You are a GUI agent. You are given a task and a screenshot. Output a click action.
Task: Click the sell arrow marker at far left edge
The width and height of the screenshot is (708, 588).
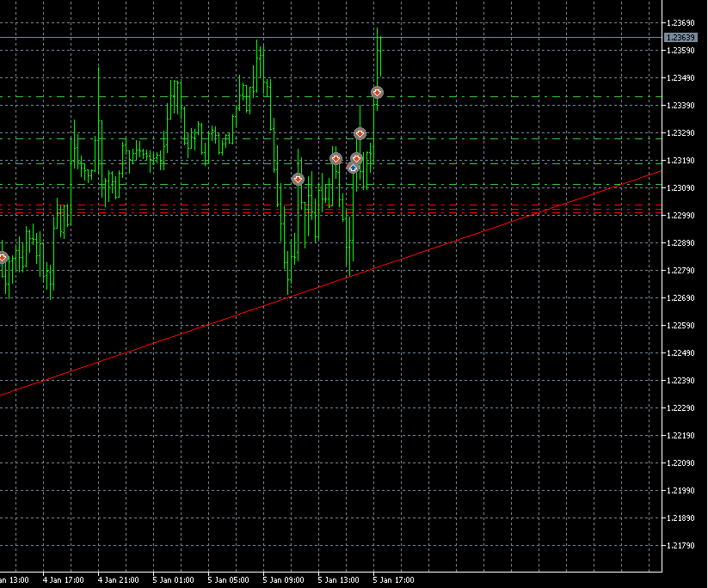pyautogui.click(x=3, y=258)
